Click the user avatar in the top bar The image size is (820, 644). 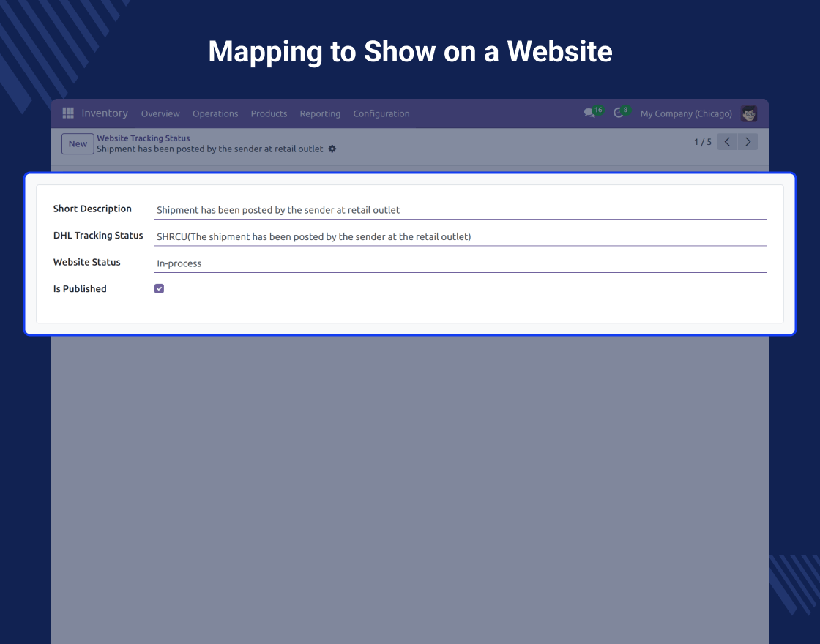click(748, 113)
